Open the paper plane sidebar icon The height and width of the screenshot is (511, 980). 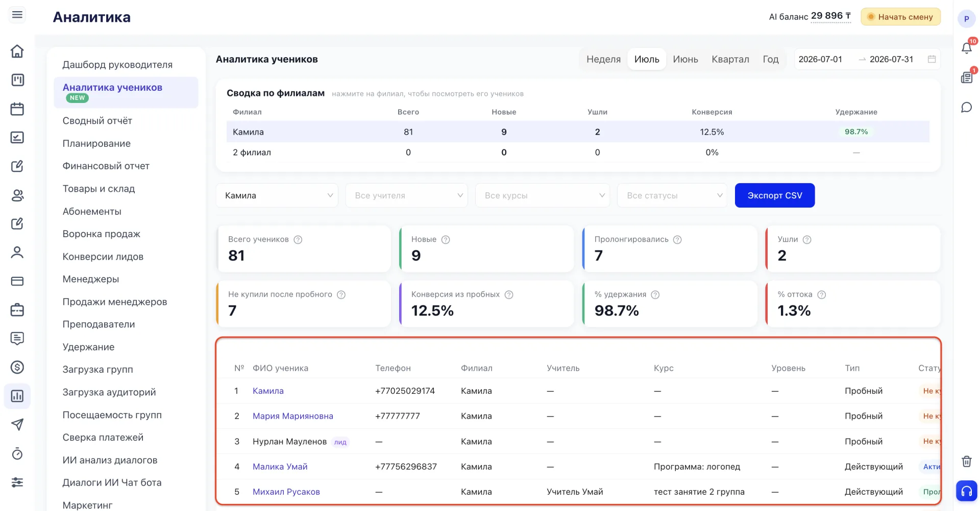click(17, 424)
